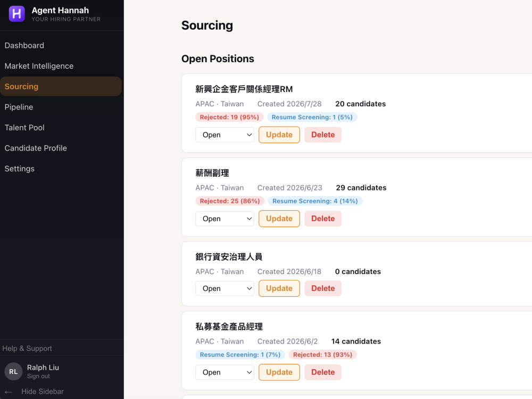The image size is (532, 399).
Task: Click Created 2026/7/28 date
Action: [x=289, y=104]
